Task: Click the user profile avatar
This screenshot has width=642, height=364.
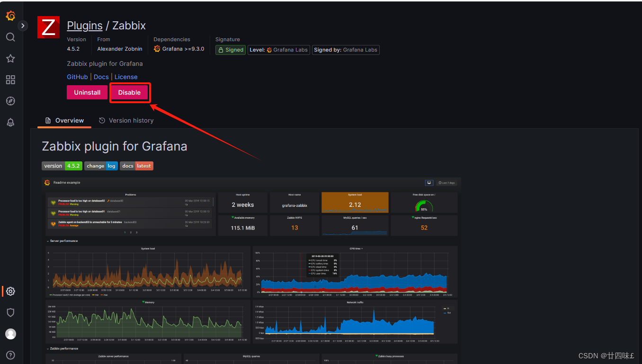Action: 10,334
